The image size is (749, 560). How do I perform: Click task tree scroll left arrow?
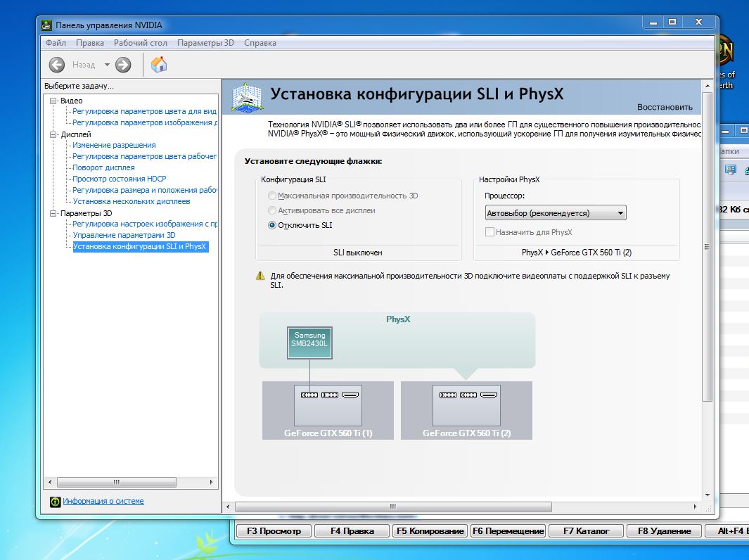(50, 482)
